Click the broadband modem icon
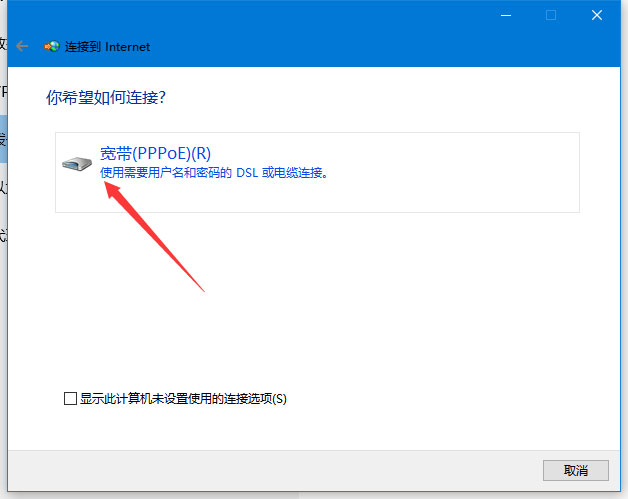The width and height of the screenshot is (628, 499). pyautogui.click(x=77, y=164)
